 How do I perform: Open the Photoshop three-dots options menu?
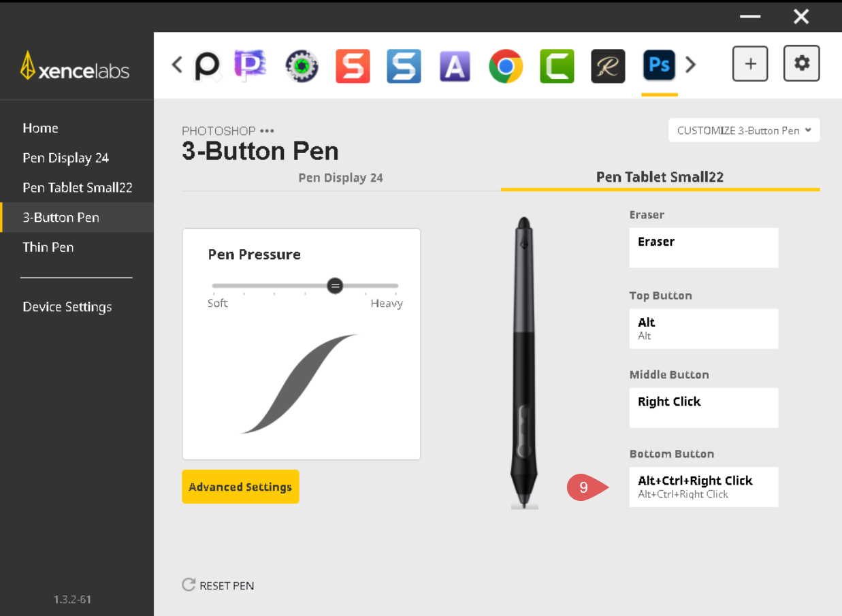pyautogui.click(x=267, y=131)
